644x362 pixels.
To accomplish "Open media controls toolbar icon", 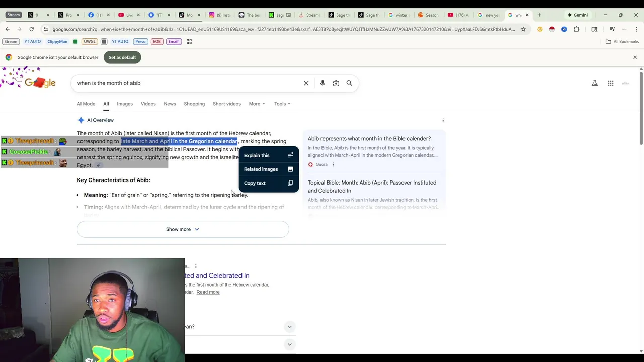I will click(x=612, y=29).
